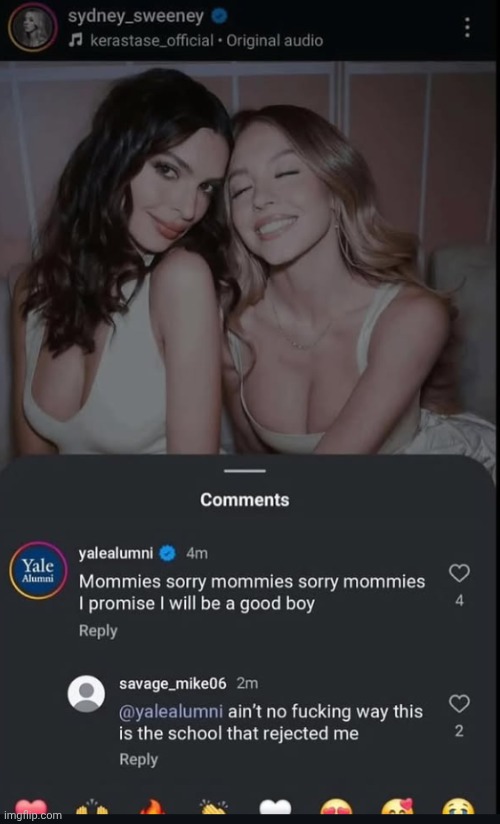
Task: Open kerastase_official Original audio link
Action: point(207,41)
